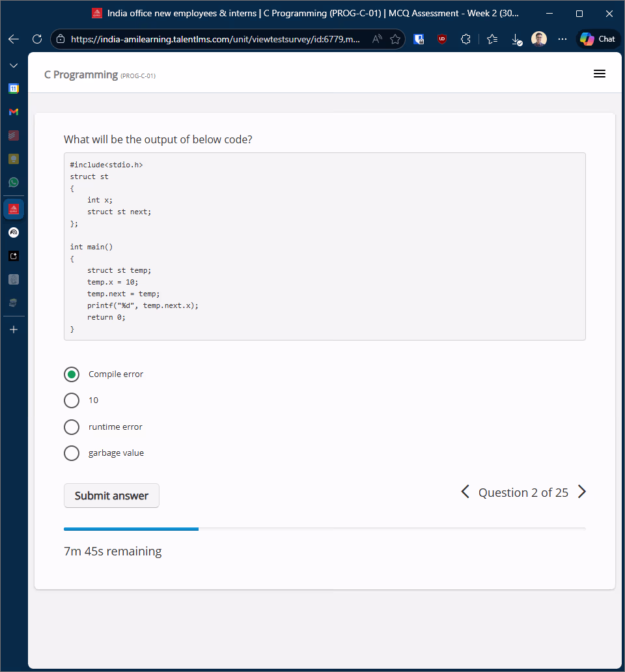Open the WhatsApp sidebar tab
The width and height of the screenshot is (625, 672).
point(14,182)
